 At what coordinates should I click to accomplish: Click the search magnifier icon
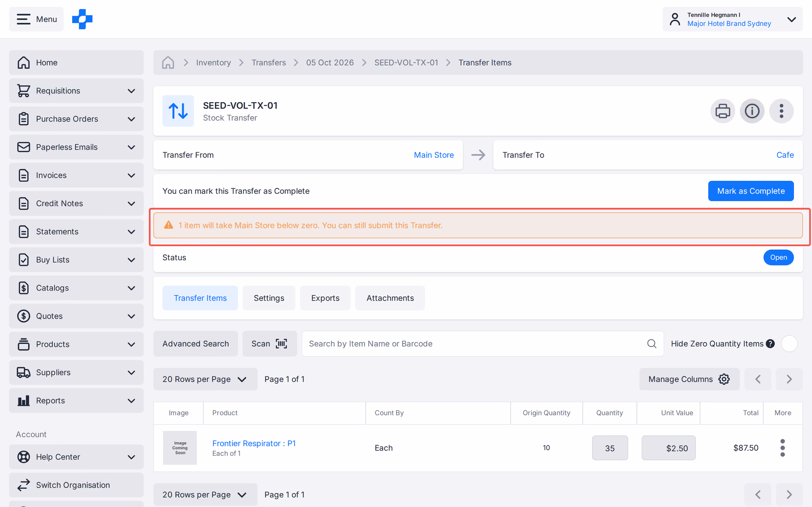(651, 344)
